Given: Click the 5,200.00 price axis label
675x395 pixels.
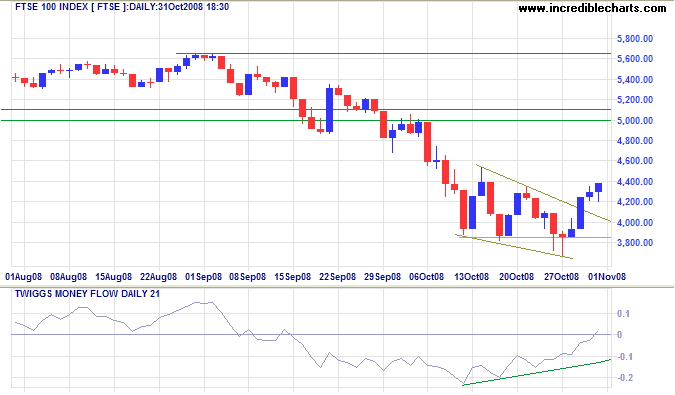Looking at the screenshot, I should click(635, 100).
